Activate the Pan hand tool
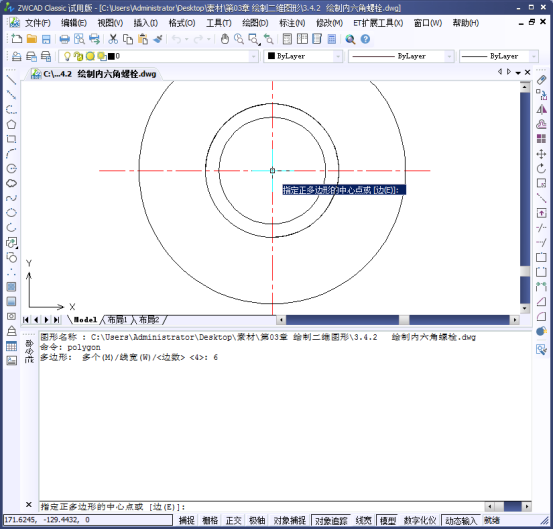The image size is (554, 529). point(225,39)
